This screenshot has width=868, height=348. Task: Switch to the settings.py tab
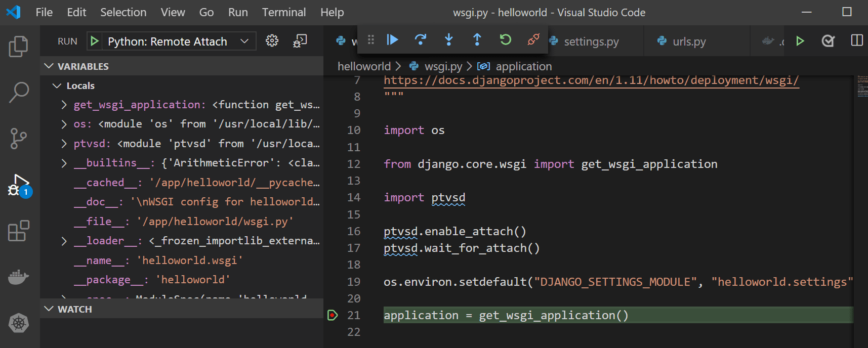pos(591,41)
